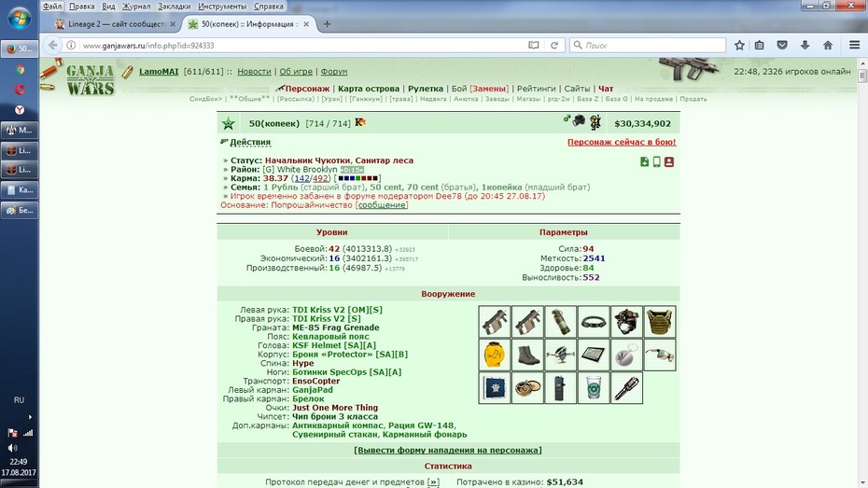The image size is (868, 488).
Task: Click the Поиск search box
Action: click(648, 46)
